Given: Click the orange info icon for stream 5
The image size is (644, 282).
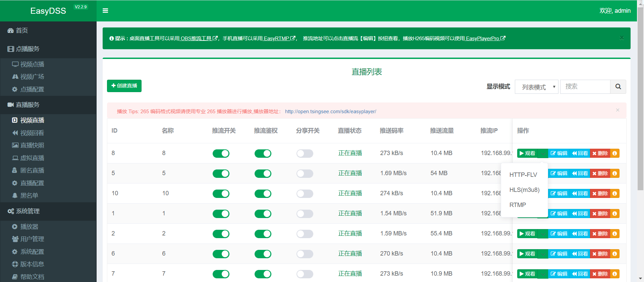Looking at the screenshot, I should (x=614, y=173).
